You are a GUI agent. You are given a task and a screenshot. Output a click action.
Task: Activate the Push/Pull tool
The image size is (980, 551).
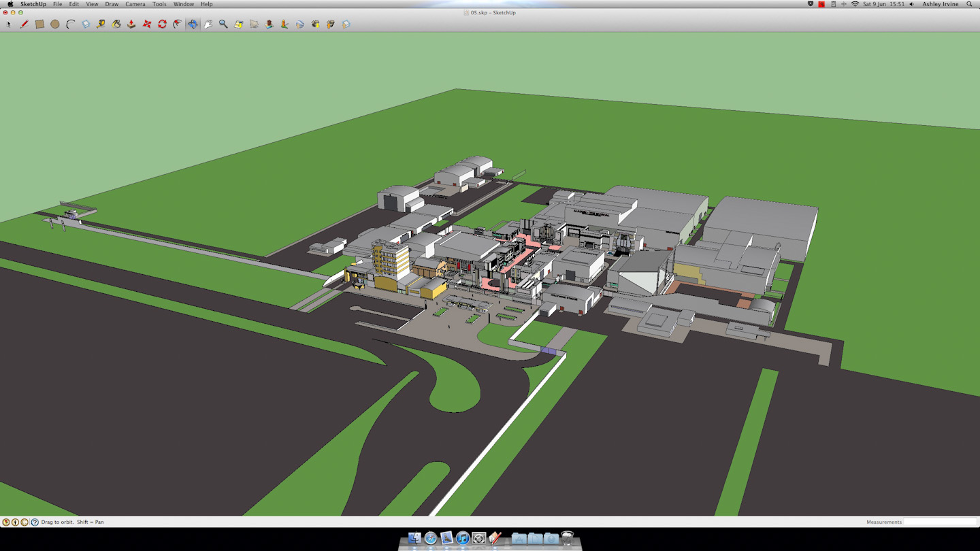[131, 24]
